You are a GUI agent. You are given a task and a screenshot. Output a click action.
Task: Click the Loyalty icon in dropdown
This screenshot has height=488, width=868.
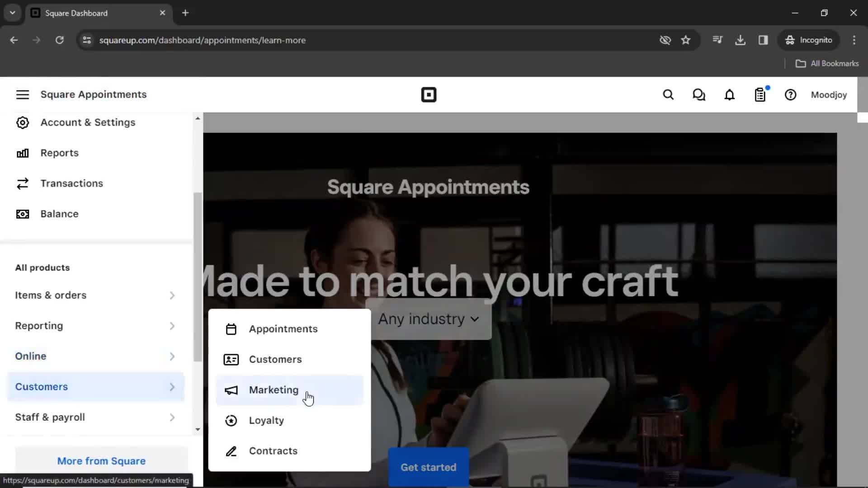pyautogui.click(x=231, y=420)
